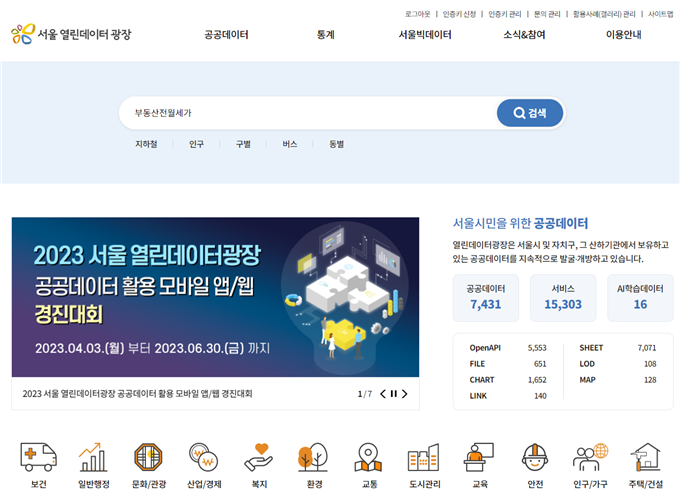This screenshot has height=491, width=682.
Task: Click the LOD 108 row
Action: (x=618, y=364)
